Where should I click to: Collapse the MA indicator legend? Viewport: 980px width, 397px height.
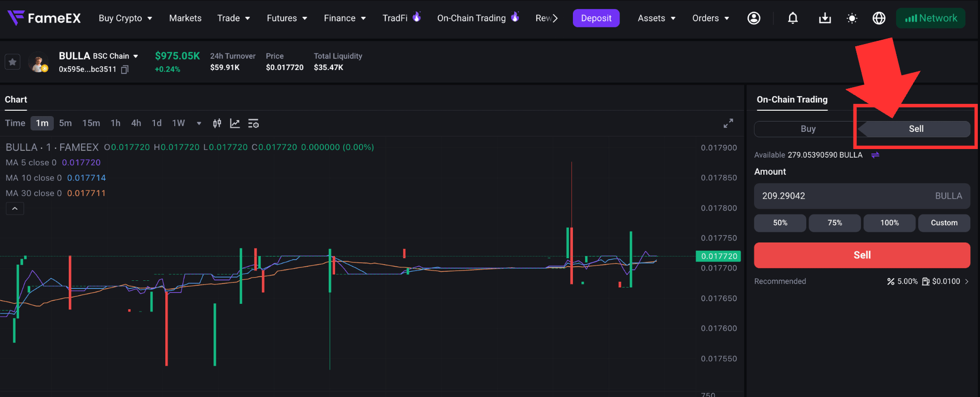(15, 209)
